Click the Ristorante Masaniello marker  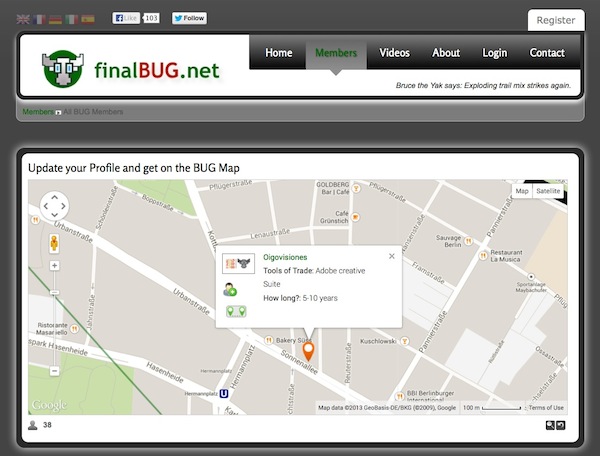pyautogui.click(x=75, y=329)
